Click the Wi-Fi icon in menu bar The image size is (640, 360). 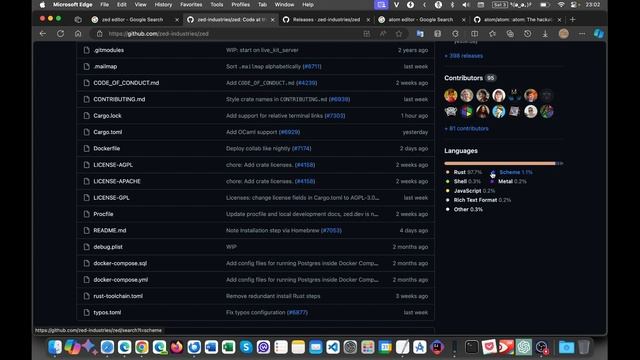pos(561,4)
